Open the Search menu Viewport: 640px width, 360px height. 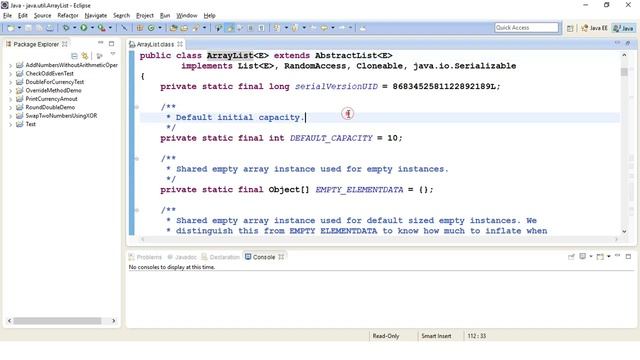[121, 16]
